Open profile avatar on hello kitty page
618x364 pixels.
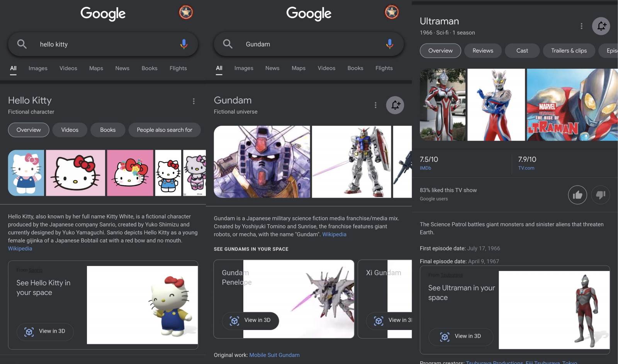(x=186, y=12)
